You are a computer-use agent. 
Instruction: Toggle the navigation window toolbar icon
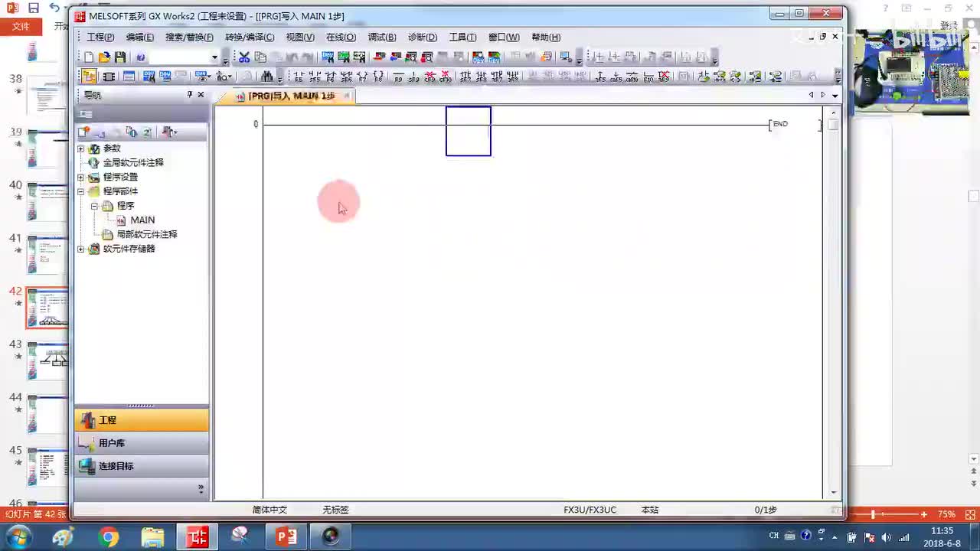[x=89, y=77]
